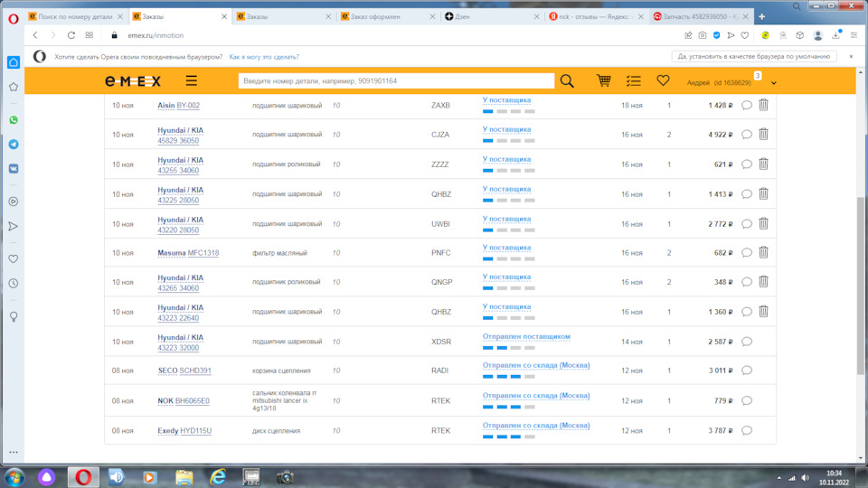Open Telegram in Opera sidebar
Image resolution: width=868 pixels, height=488 pixels.
(14, 145)
